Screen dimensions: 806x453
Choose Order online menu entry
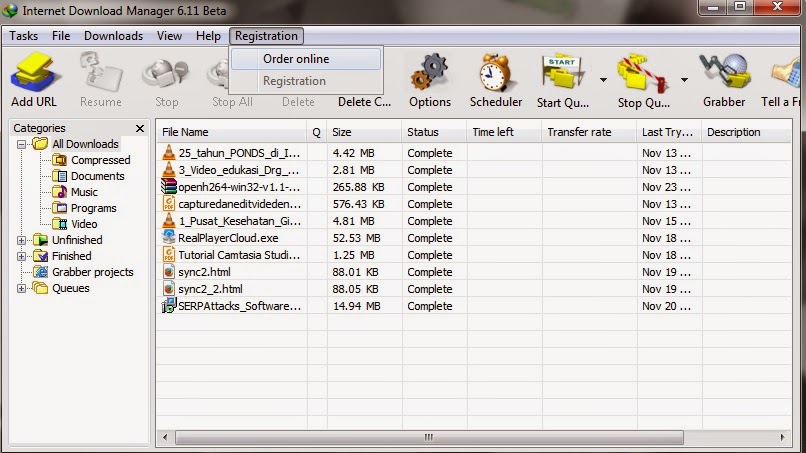[x=306, y=59]
